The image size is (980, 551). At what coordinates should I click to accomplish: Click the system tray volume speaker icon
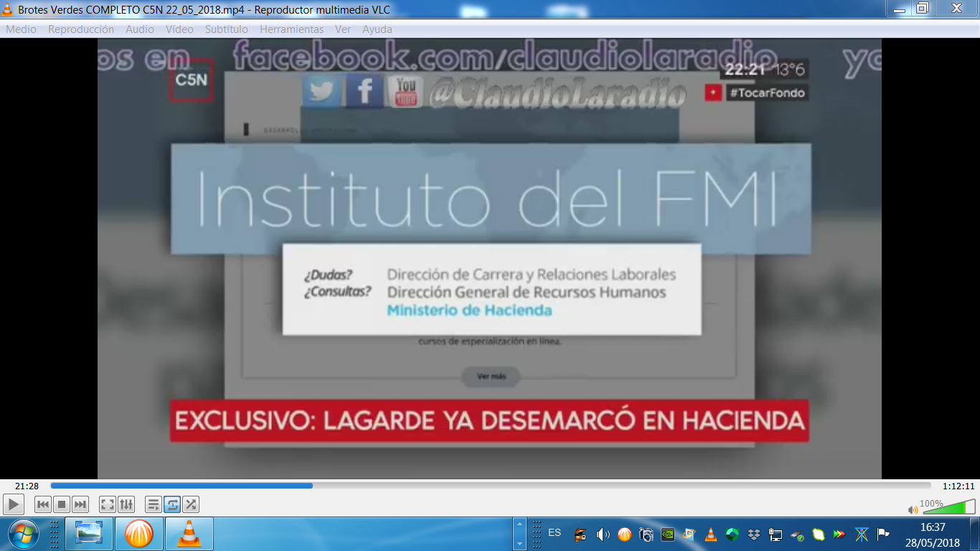click(603, 534)
